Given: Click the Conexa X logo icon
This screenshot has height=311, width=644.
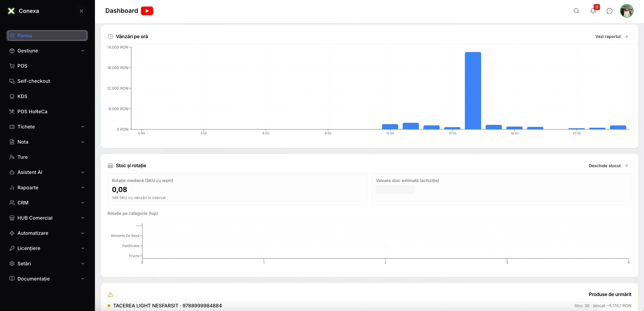Looking at the screenshot, I should pyautogui.click(x=11, y=11).
